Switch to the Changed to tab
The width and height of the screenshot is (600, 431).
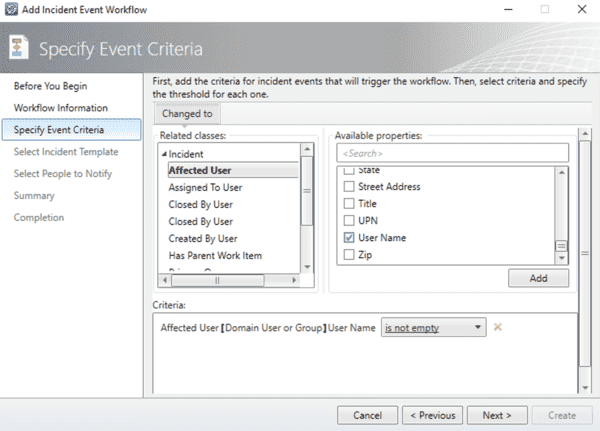pos(187,114)
